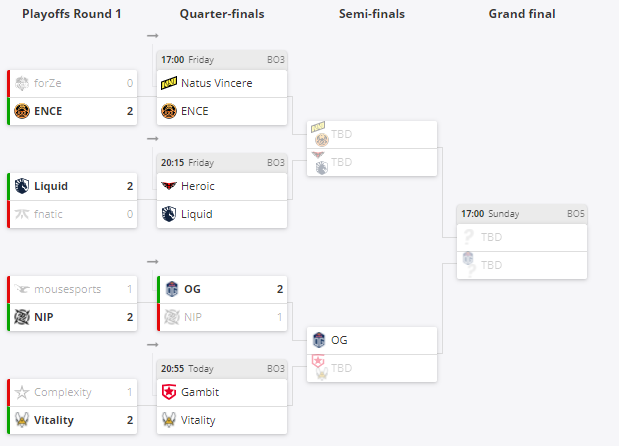Viewport: 619px width, 446px height.
Task: Click the Grand final column heading
Action: tap(521, 14)
